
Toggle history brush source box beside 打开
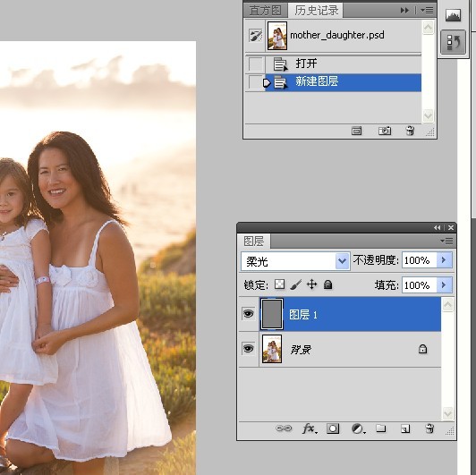pyautogui.click(x=256, y=64)
